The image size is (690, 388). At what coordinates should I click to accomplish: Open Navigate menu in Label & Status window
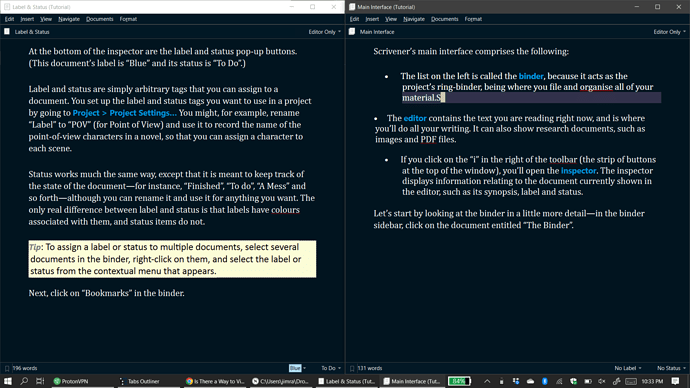(x=69, y=19)
